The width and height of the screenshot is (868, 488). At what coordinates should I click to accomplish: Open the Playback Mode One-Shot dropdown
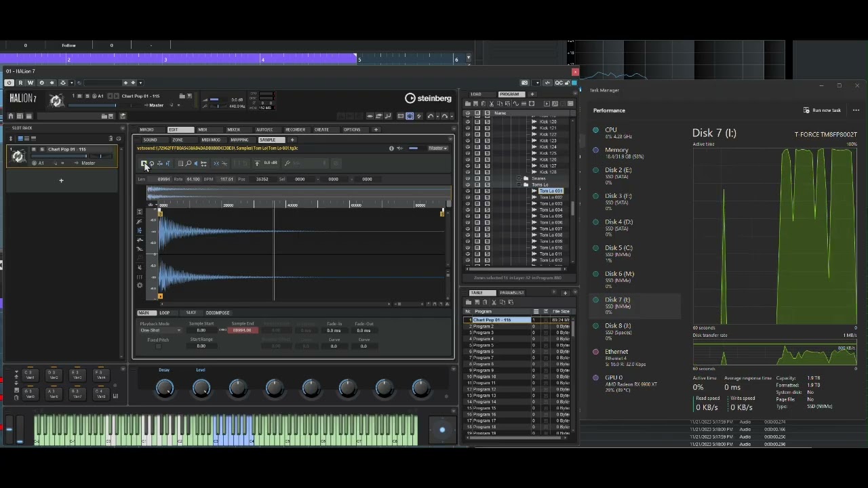161,331
